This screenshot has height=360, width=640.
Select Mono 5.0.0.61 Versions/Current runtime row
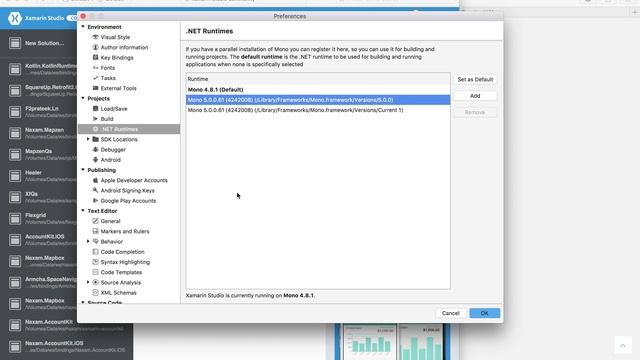[318, 110]
